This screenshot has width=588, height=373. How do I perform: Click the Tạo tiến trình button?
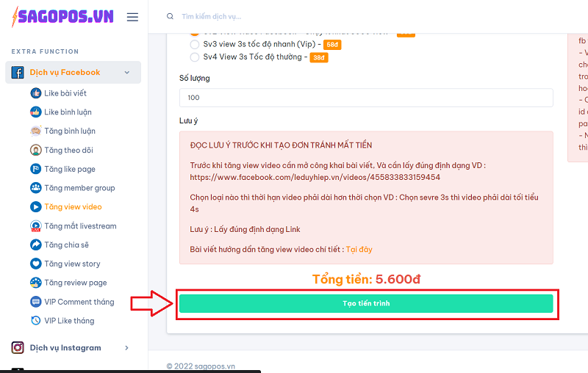click(366, 303)
